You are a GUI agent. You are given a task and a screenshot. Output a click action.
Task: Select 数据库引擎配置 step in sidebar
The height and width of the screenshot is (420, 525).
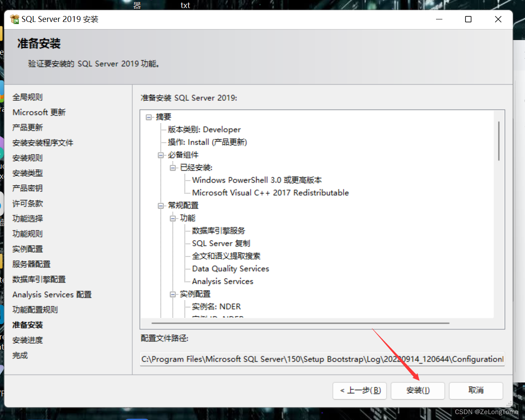click(x=39, y=279)
